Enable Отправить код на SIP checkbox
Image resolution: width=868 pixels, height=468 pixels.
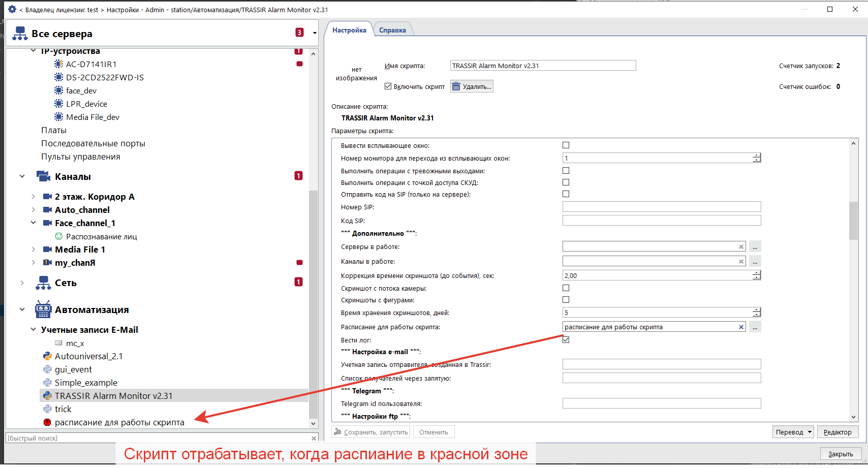coord(566,194)
